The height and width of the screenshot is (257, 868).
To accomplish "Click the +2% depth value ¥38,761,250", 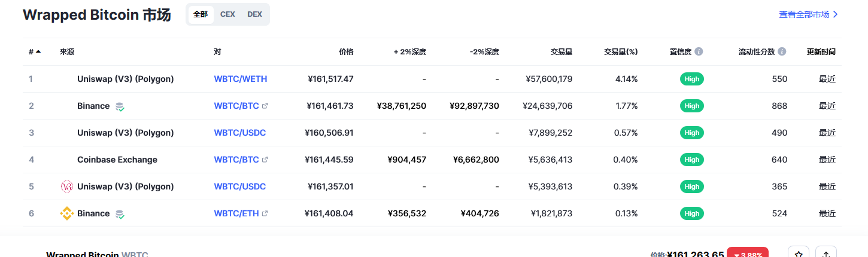I will 402,106.
